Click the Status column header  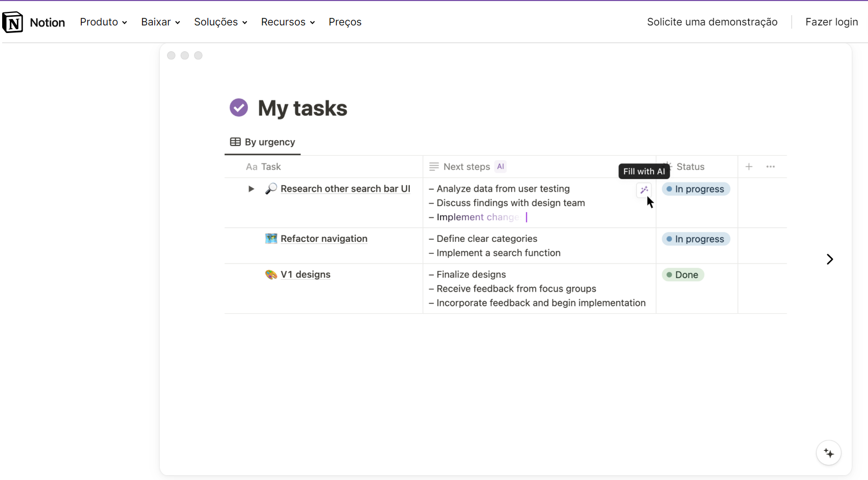697,167
